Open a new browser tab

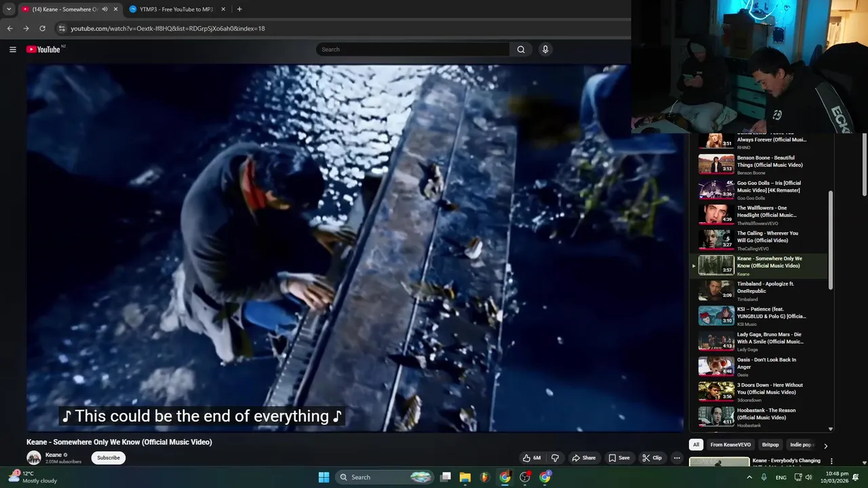[x=239, y=9]
